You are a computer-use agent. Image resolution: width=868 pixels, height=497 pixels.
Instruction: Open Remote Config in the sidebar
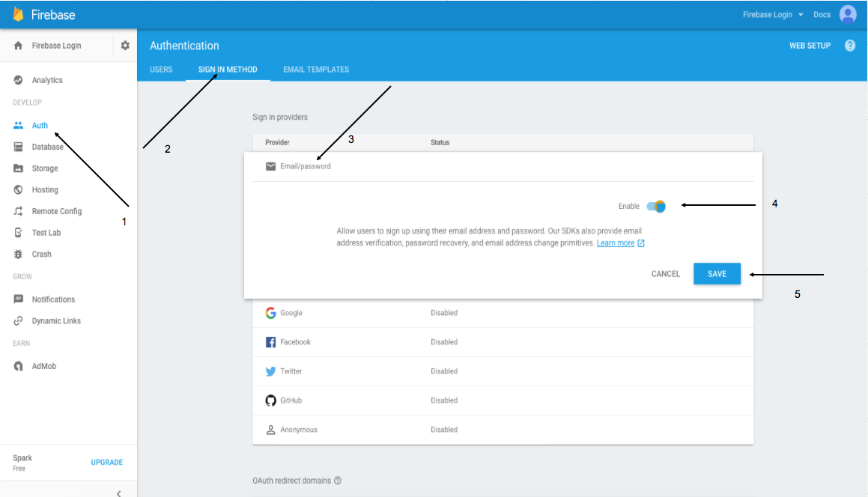56,211
